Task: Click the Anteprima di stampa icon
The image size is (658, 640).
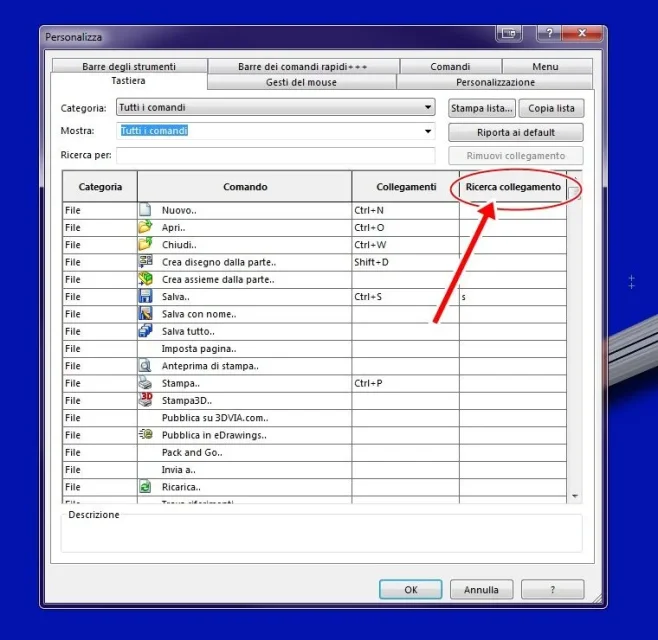Action: 145,365
